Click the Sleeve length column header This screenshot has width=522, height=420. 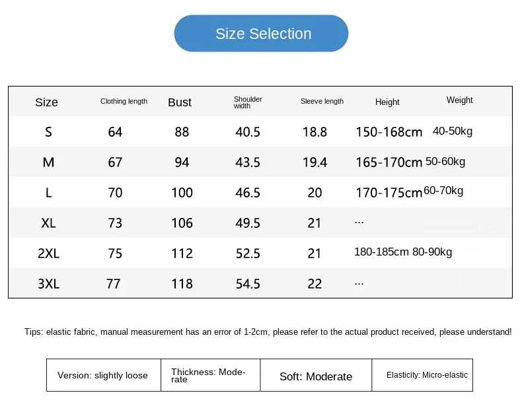click(x=322, y=102)
